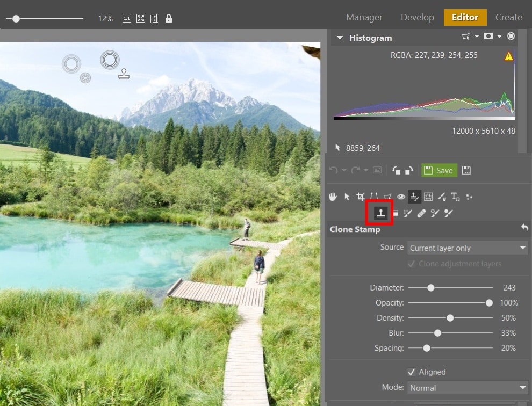Toggle Clone adjustment layers checkbox

pyautogui.click(x=412, y=264)
